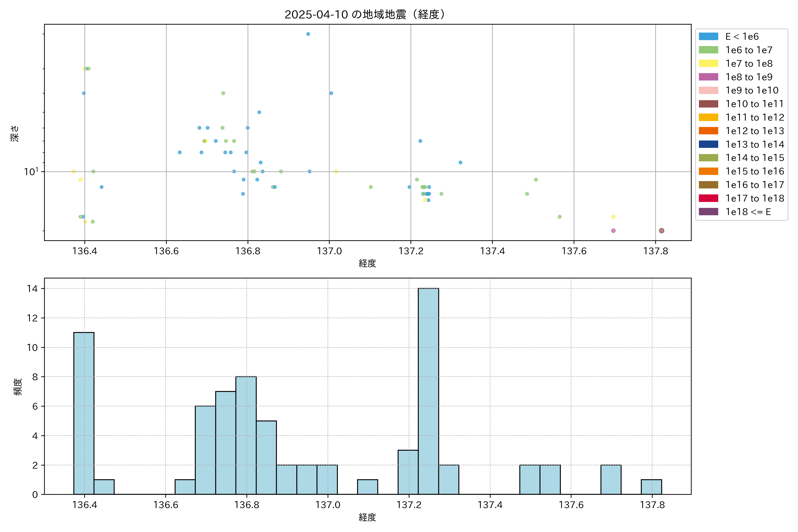This screenshot has width=798, height=532.
Task: Click the rightmost histogram bar near 137.8
Action: click(x=651, y=487)
